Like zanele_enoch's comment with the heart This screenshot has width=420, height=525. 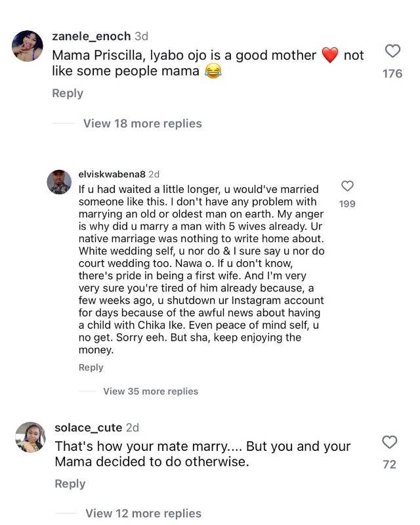point(392,52)
